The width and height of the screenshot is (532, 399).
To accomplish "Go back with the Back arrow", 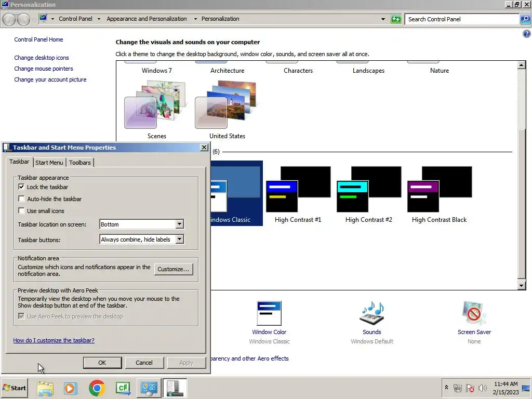I will 9,19.
